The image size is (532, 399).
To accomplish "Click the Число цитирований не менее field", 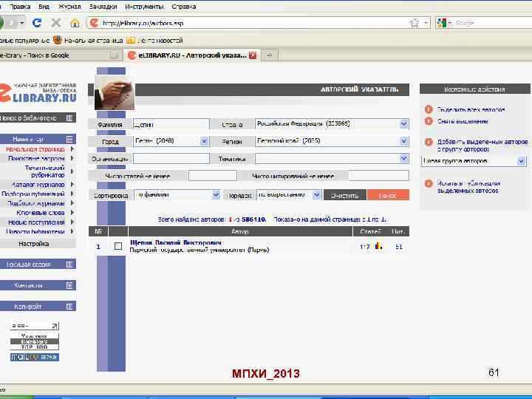I will [x=378, y=176].
